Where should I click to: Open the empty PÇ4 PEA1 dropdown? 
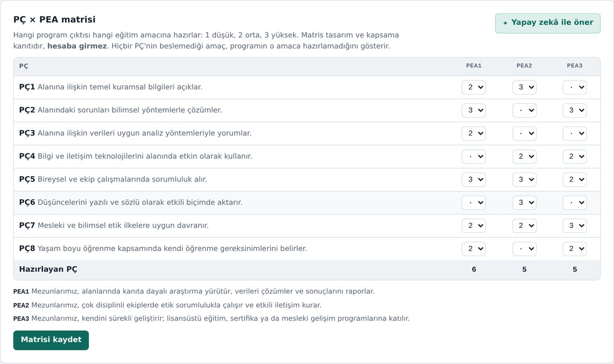pyautogui.click(x=474, y=156)
